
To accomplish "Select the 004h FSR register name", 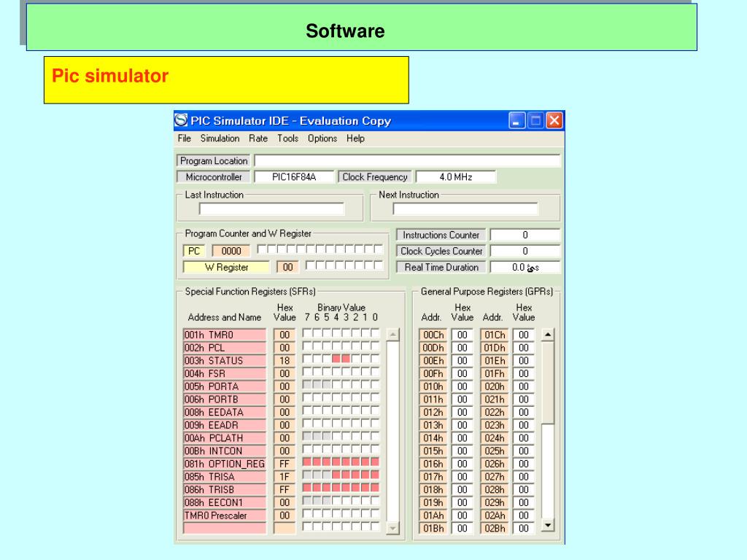I will point(225,373).
